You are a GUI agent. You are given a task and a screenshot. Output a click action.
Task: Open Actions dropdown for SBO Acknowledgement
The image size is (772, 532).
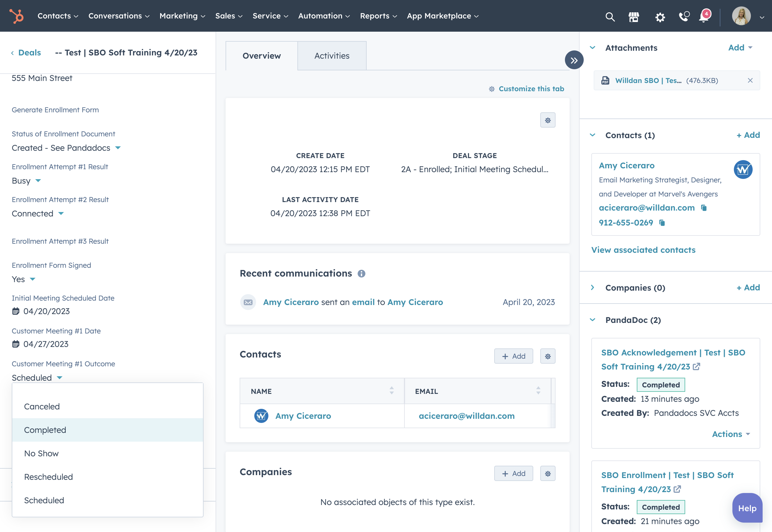[731, 434]
